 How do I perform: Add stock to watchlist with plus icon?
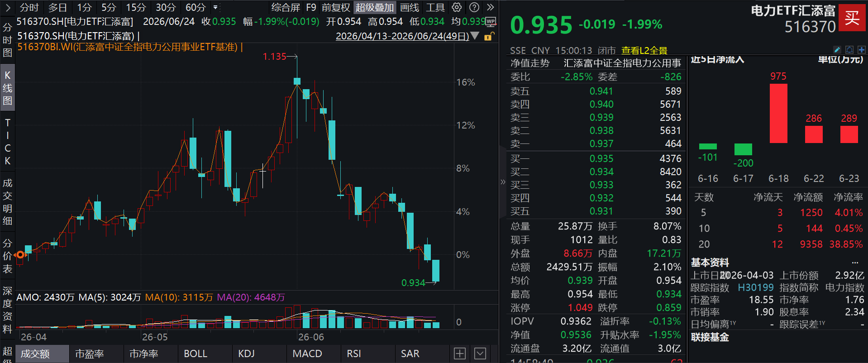(x=861, y=50)
